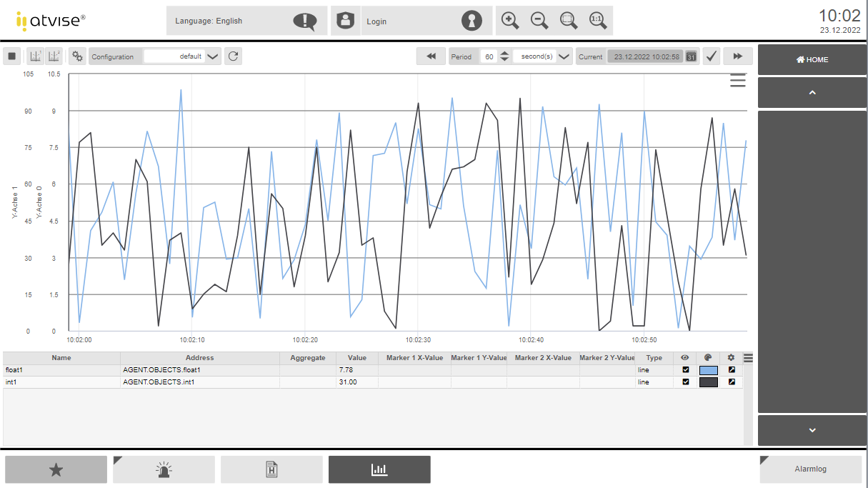Expand the period unit second(s) dropdown
The image size is (868, 488).
click(x=564, y=56)
